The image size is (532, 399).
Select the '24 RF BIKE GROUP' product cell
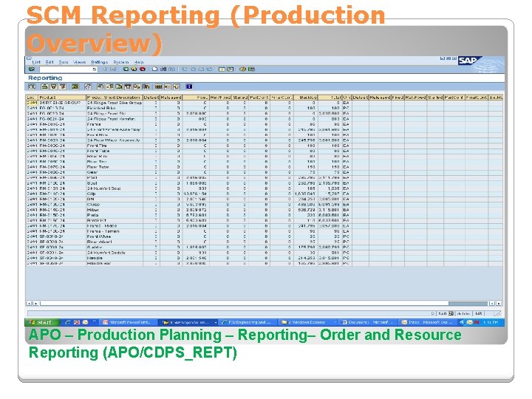[62, 103]
